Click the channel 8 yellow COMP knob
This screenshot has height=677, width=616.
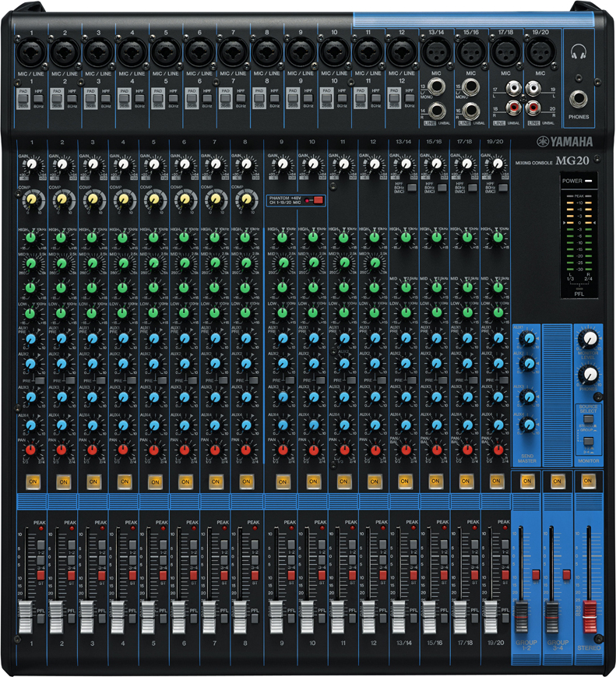245,199
